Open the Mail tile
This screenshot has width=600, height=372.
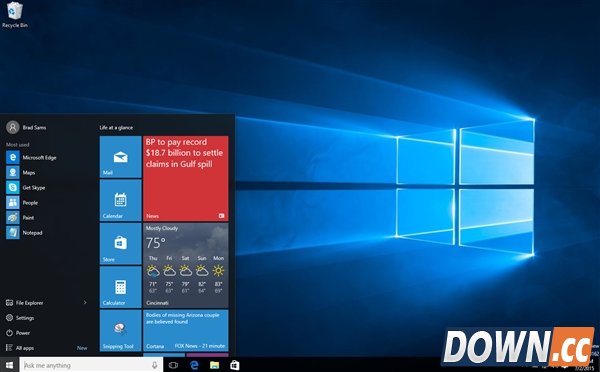[x=121, y=157]
